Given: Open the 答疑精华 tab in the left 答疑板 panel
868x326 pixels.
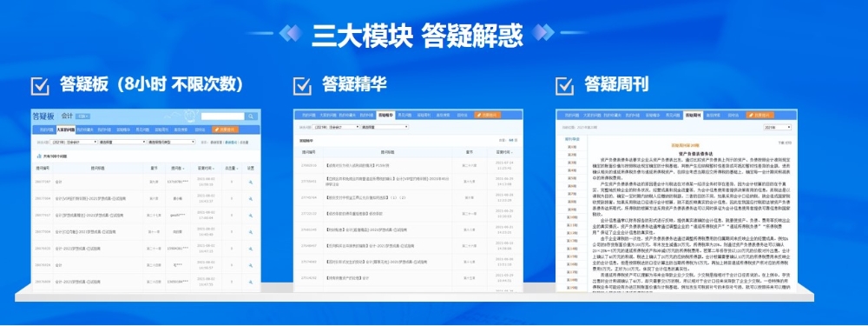Looking at the screenshot, I should [x=123, y=130].
